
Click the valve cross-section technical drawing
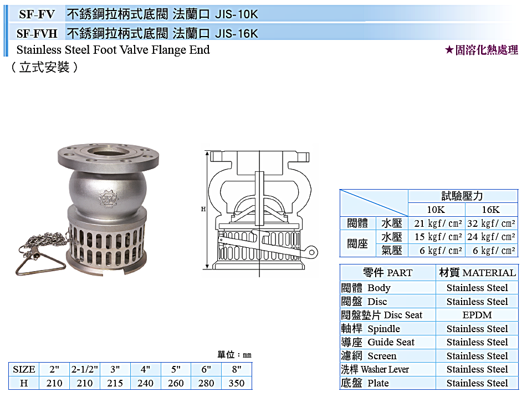[x=260, y=212]
